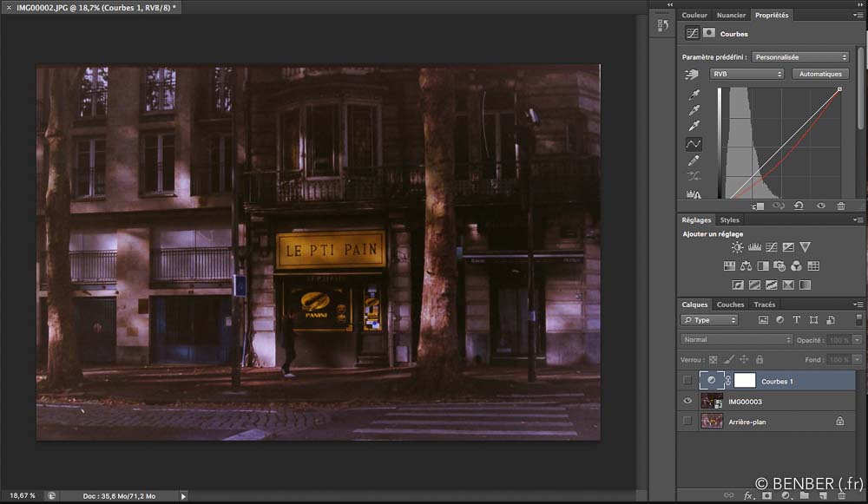
Task: Click the white endpoint on the curve
Action: pyautogui.click(x=839, y=89)
